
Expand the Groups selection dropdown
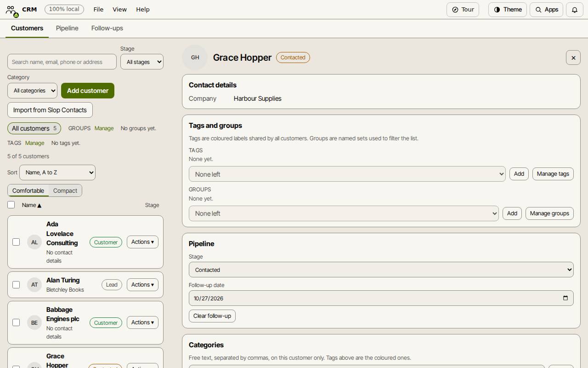[x=344, y=213]
